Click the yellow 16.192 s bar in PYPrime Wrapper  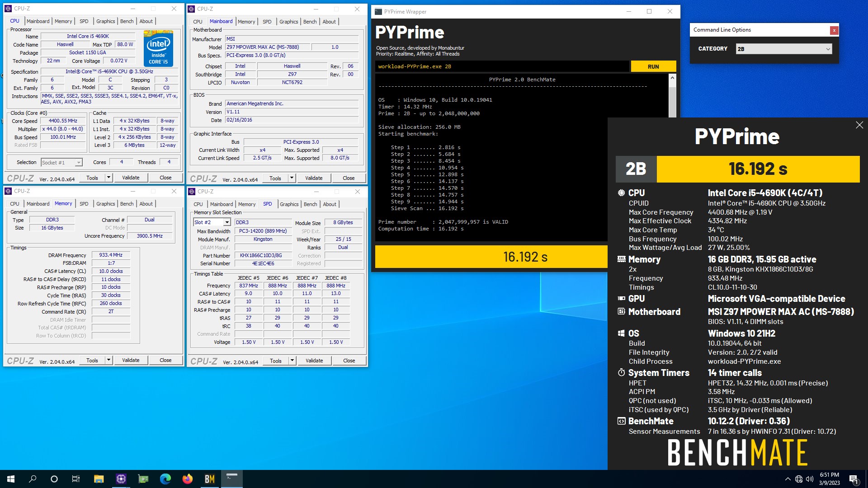[491, 257]
